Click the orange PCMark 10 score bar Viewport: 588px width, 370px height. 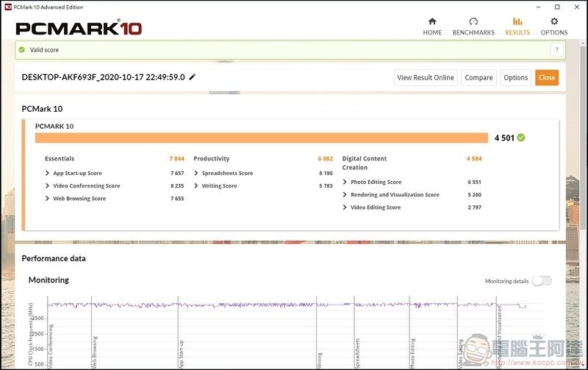[x=261, y=138]
